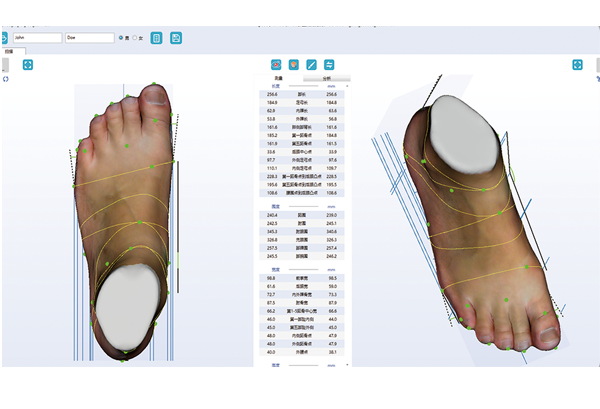The height and width of the screenshot is (409, 600).
Task: Switch to the 测量 (measurement) tab
Action: pos(278,77)
